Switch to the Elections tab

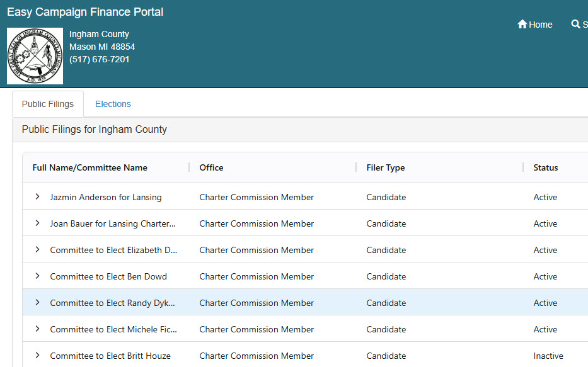pyautogui.click(x=113, y=104)
